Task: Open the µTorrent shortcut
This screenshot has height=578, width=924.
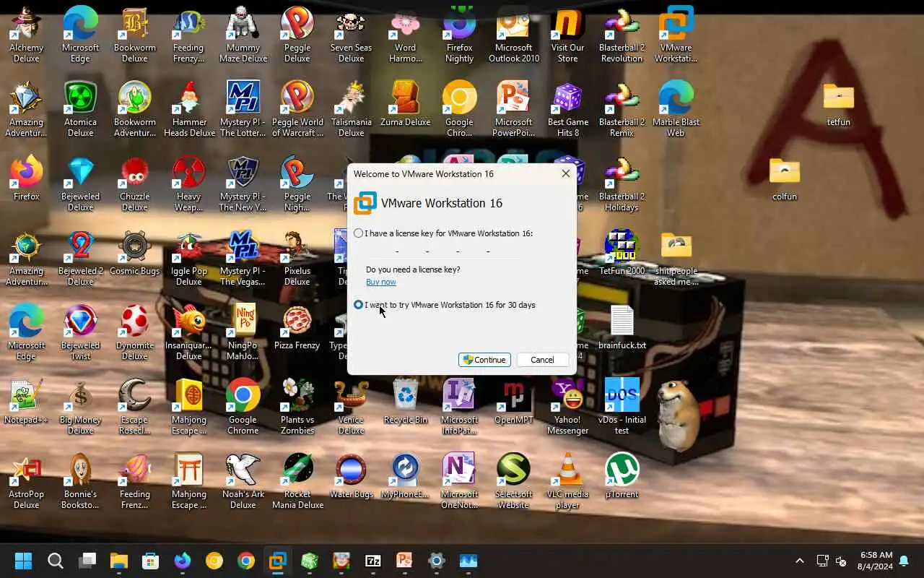Action: [x=622, y=475]
